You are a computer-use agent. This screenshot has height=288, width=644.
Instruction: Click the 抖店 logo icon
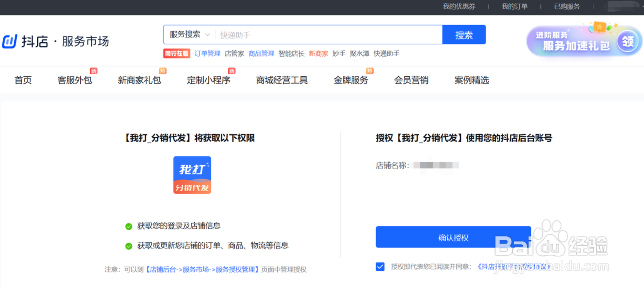point(10,41)
